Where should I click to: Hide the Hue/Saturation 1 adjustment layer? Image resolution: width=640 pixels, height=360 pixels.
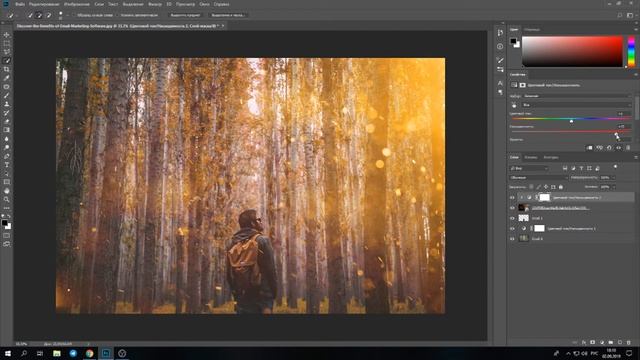click(x=512, y=229)
